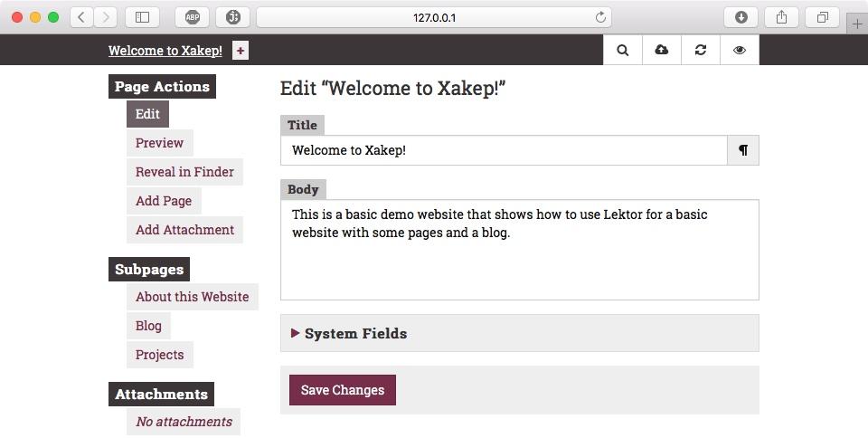Reload page using address bar icon
868x438 pixels.
tap(600, 17)
